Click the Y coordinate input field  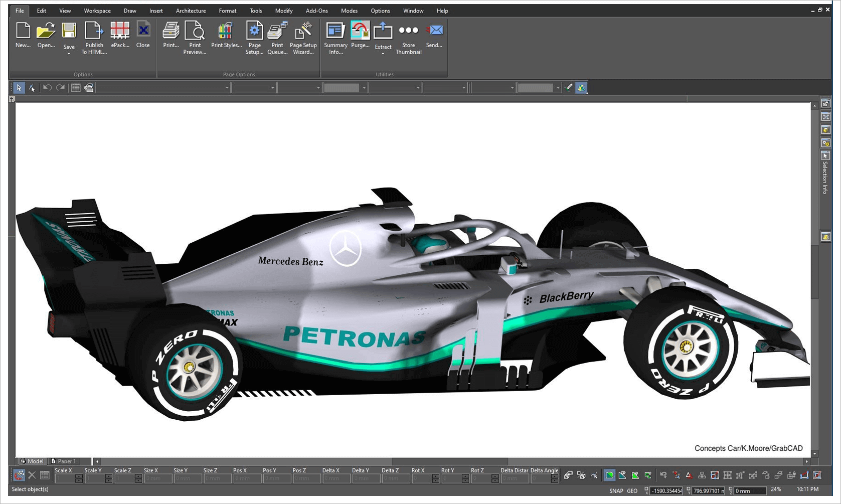click(709, 491)
